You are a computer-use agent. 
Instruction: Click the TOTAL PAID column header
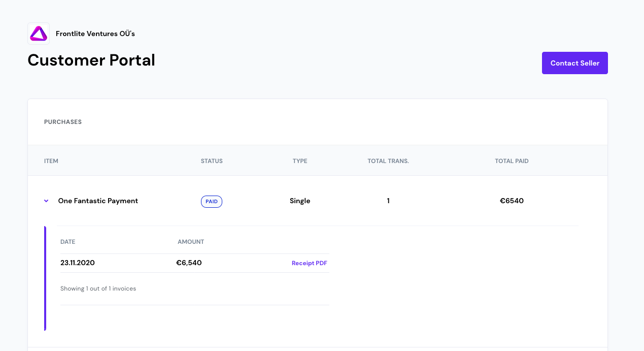click(x=512, y=161)
